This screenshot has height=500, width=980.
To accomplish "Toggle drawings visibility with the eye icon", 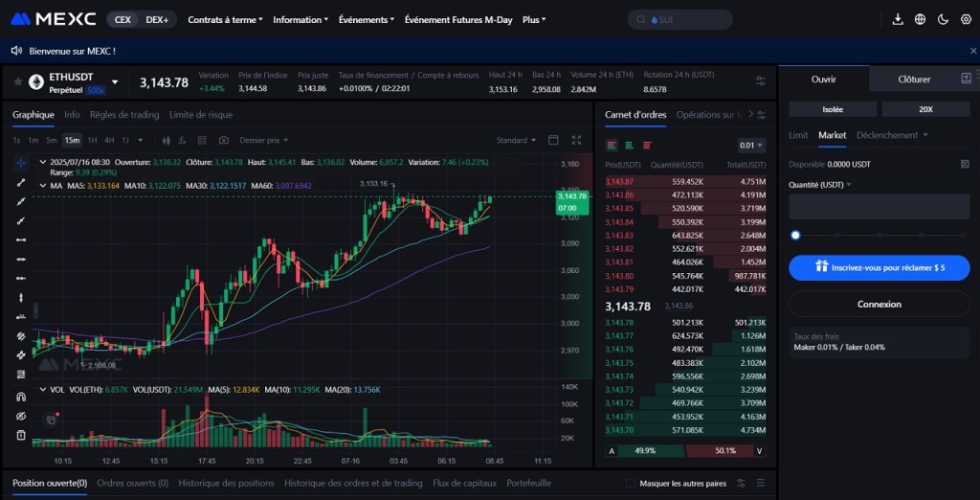I will point(20,416).
